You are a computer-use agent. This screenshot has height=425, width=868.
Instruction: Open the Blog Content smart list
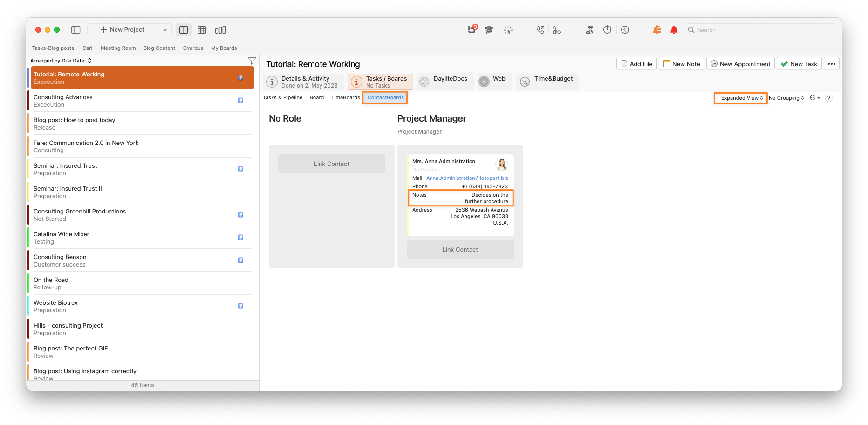[x=159, y=48]
